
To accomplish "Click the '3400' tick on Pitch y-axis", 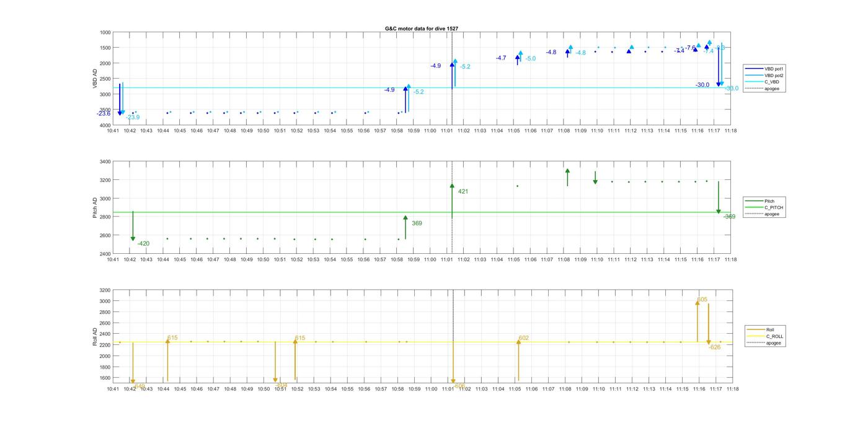I will (x=104, y=162).
